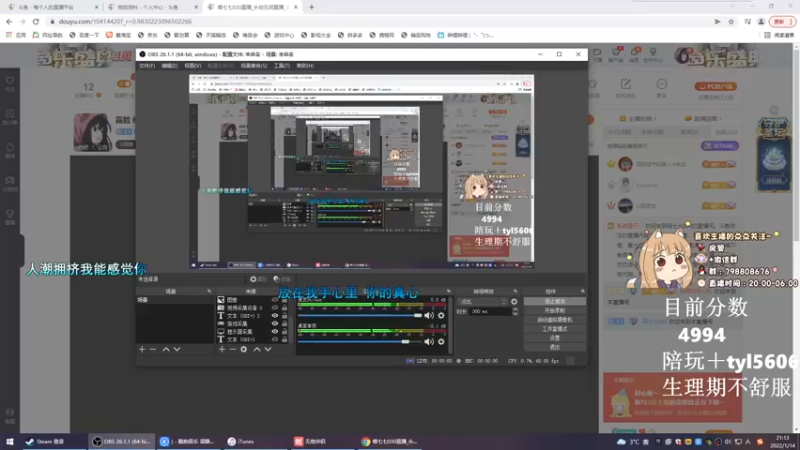Screen dimensions: 800x450
Task: Move scene up with the scenes panel arrow
Action: [x=166, y=349]
